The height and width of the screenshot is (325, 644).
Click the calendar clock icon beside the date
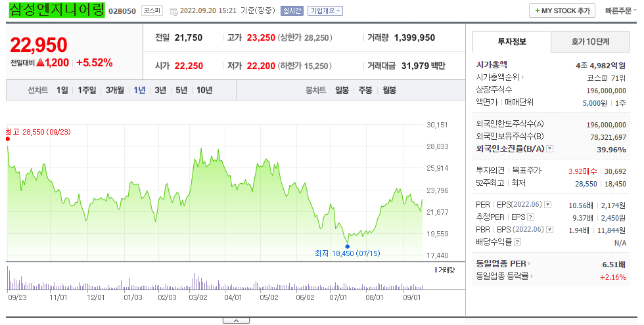pos(173,11)
